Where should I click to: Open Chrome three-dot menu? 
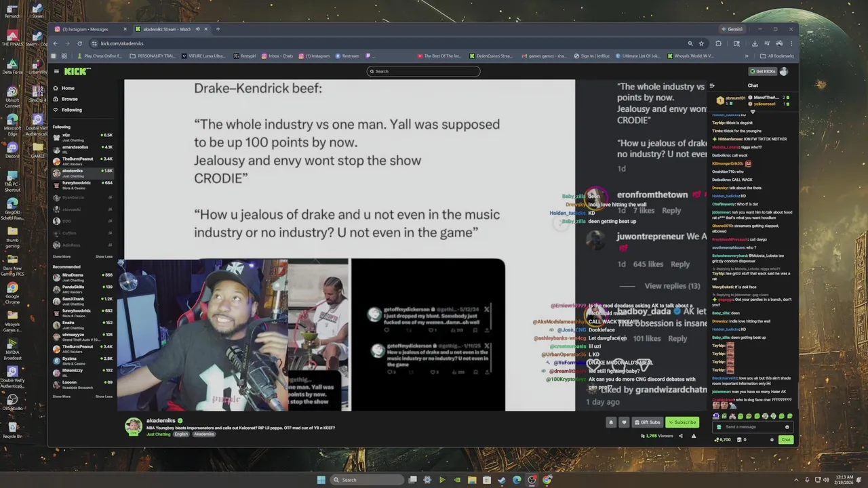click(x=791, y=43)
